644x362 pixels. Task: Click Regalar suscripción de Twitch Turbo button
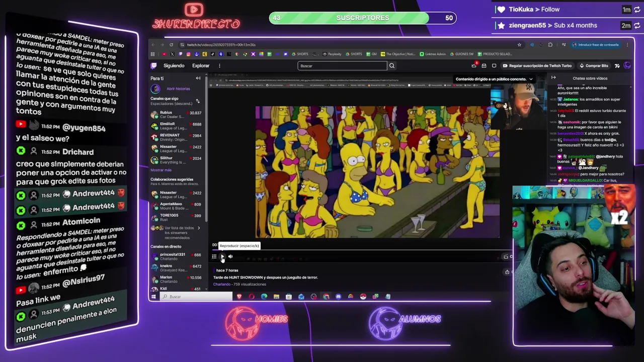537,65
